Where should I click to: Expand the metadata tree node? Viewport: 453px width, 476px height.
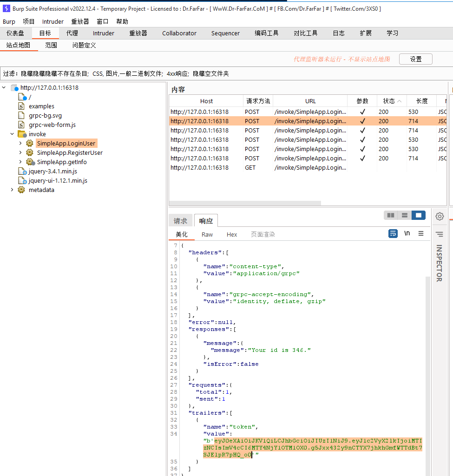point(12,190)
